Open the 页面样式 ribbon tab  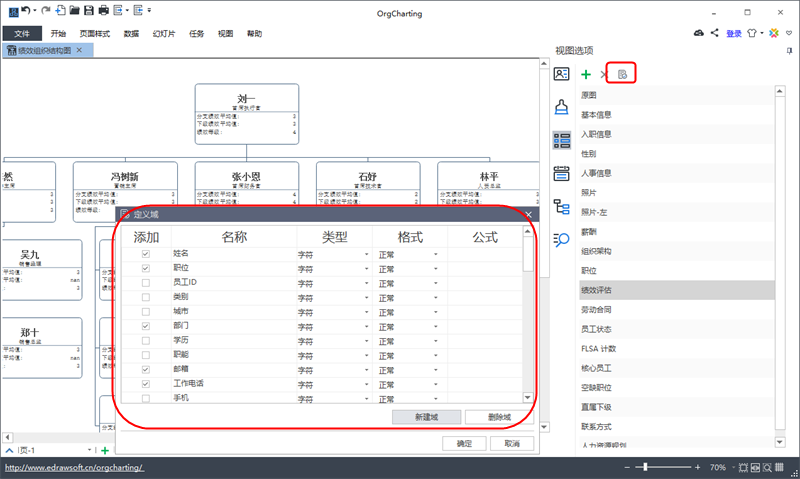[x=95, y=34]
